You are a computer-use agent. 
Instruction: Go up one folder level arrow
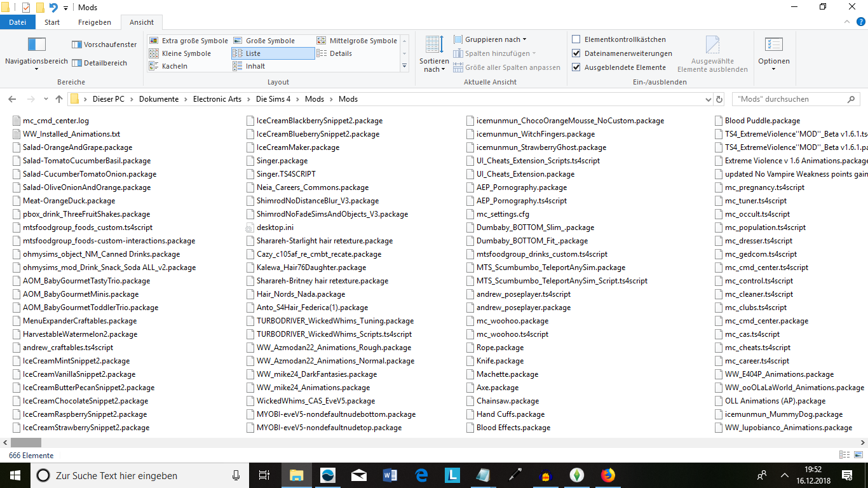pyautogui.click(x=59, y=99)
